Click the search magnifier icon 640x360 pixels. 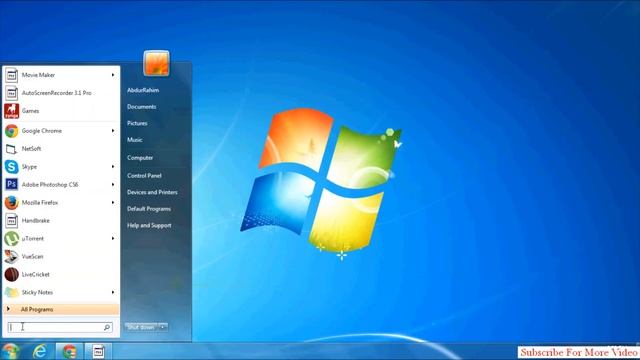point(107,327)
